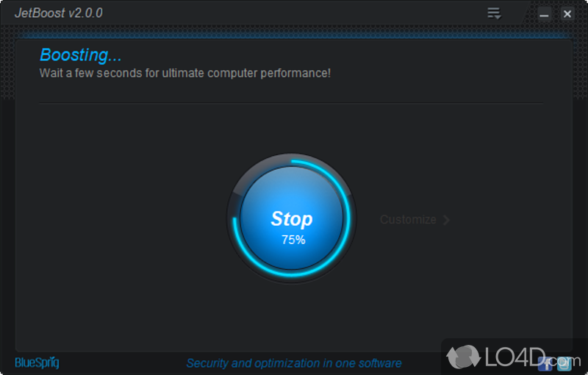Click the Boosting... heading text
The width and height of the screenshot is (588, 375).
pyautogui.click(x=81, y=55)
